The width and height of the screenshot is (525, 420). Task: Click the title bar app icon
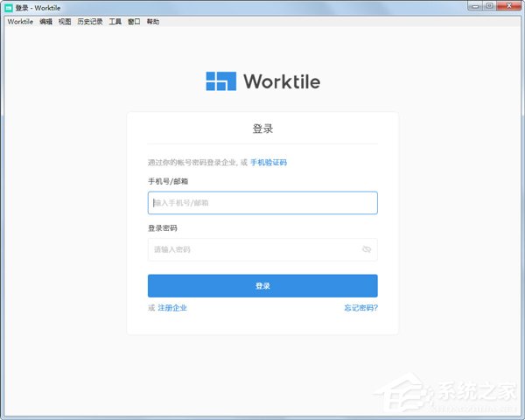9,8
